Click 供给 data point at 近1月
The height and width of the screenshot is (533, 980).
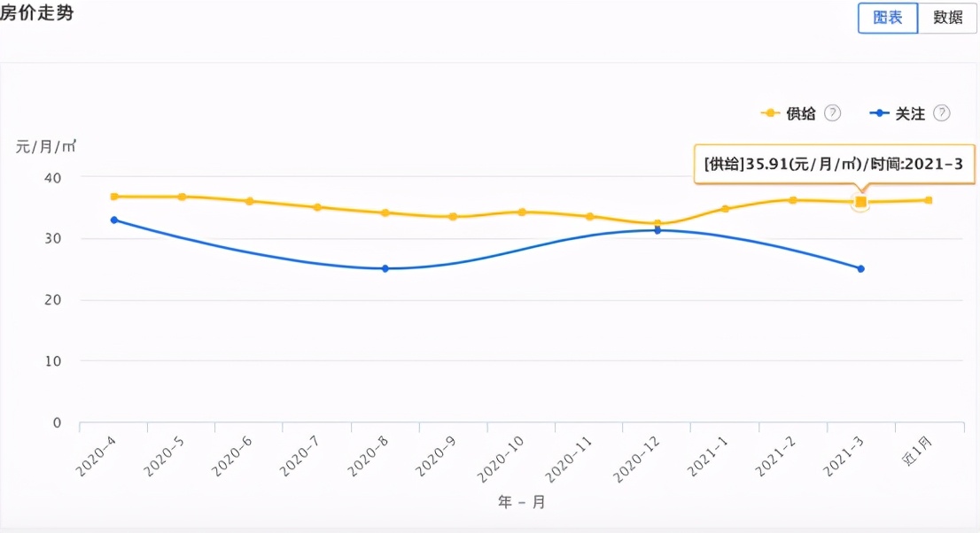[928, 200]
